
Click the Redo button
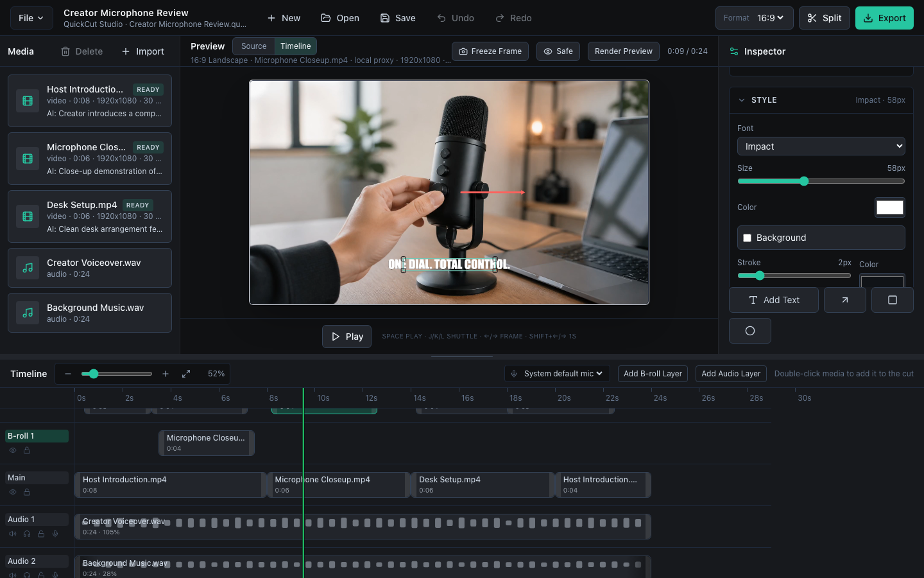point(513,18)
